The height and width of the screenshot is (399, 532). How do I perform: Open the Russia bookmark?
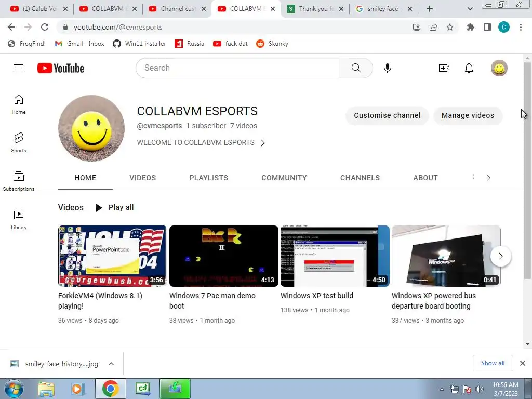coord(189,44)
